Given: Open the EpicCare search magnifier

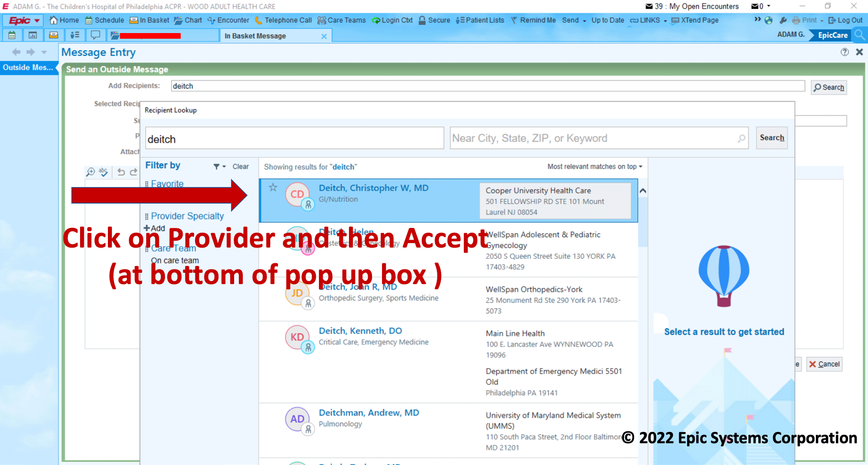Looking at the screenshot, I should point(859,34).
